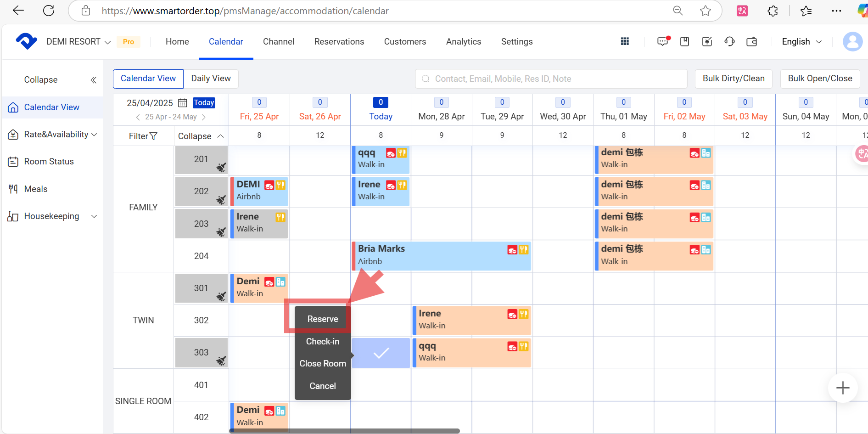Click the floating plus add button
The image size is (868, 434).
pyautogui.click(x=842, y=388)
